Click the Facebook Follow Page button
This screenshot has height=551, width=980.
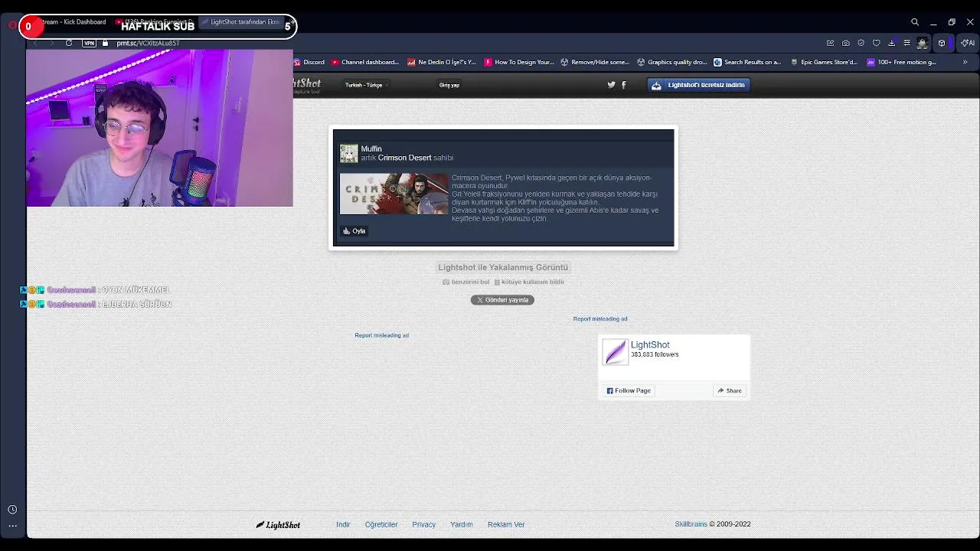[629, 391]
